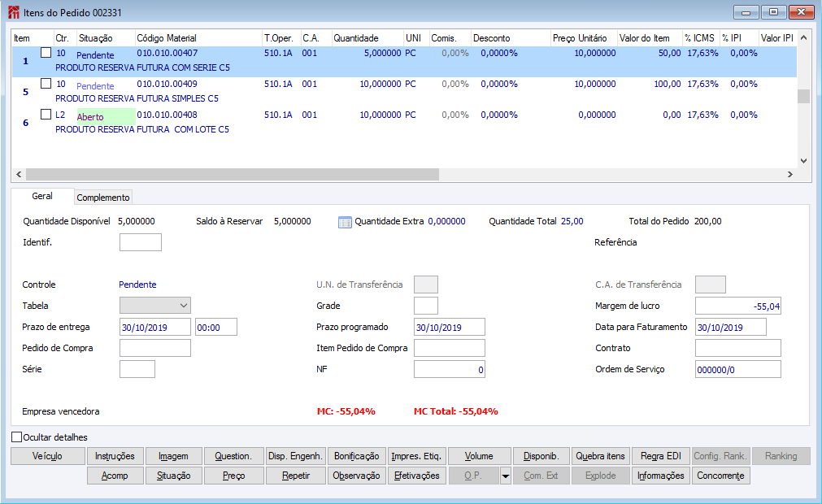Tick the checkbox for item 6 row
The image size is (822, 504).
coord(46,115)
